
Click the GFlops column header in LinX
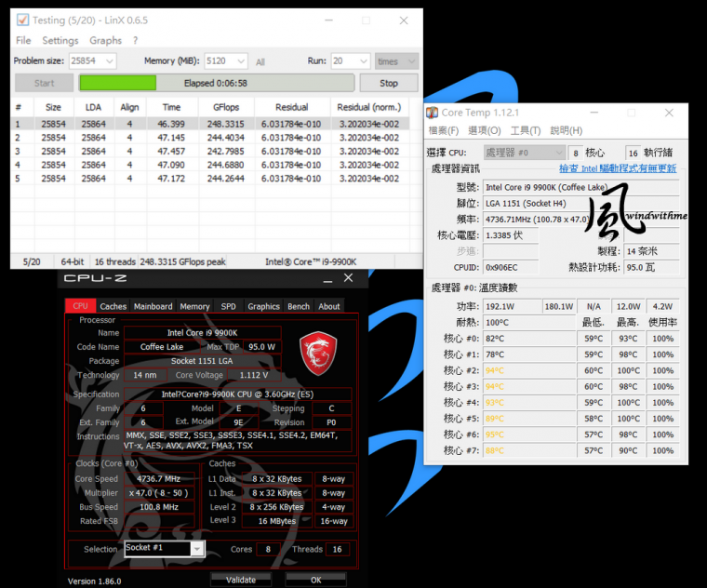226,107
